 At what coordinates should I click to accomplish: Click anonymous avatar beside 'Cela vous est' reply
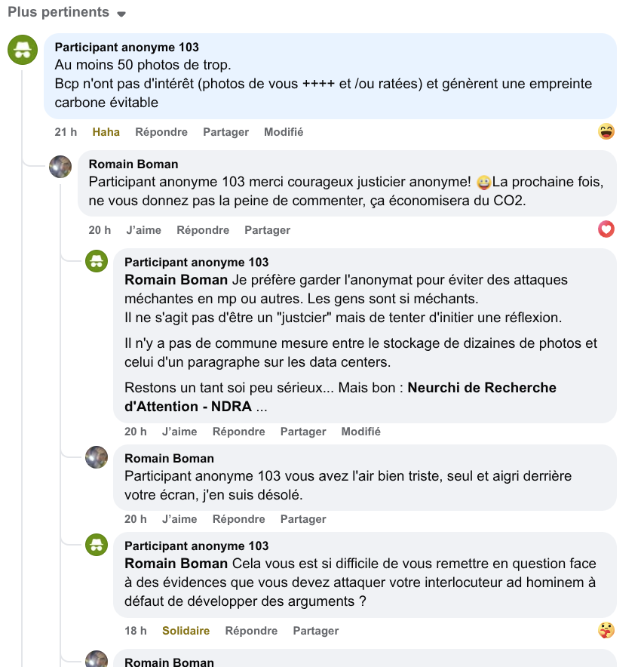pyautogui.click(x=97, y=545)
